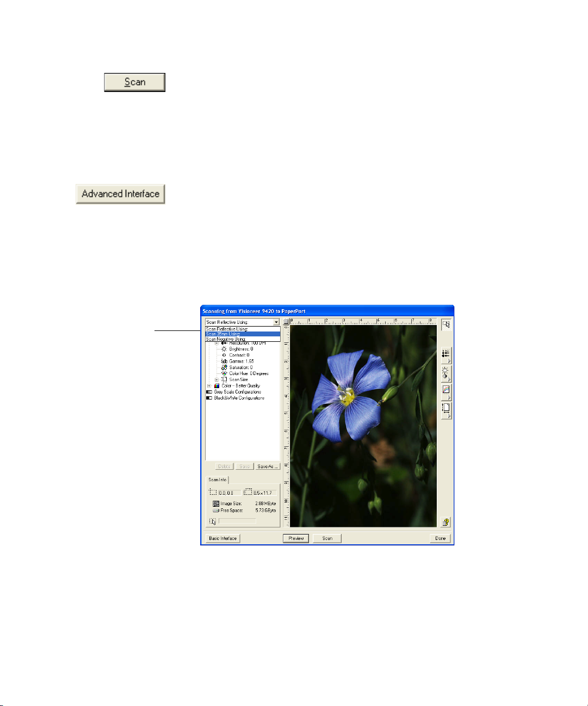
Task: Click the Free Space drive icon
Action: coord(216,511)
